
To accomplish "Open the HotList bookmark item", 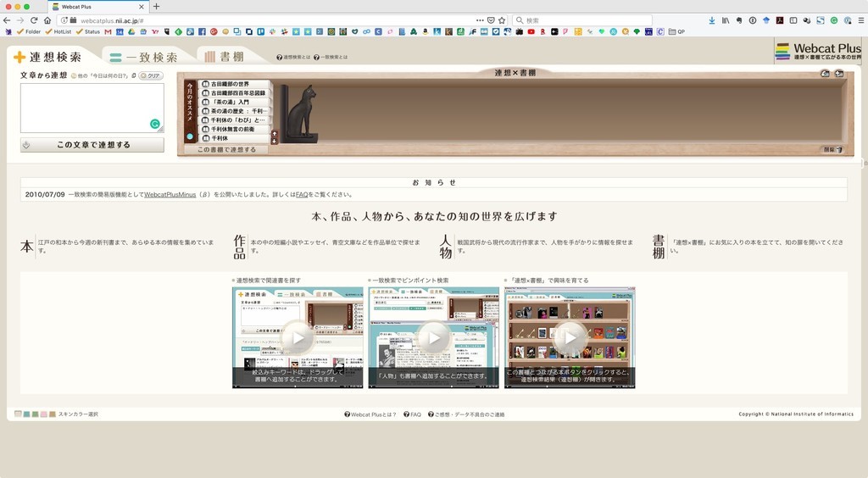I will click(x=58, y=31).
